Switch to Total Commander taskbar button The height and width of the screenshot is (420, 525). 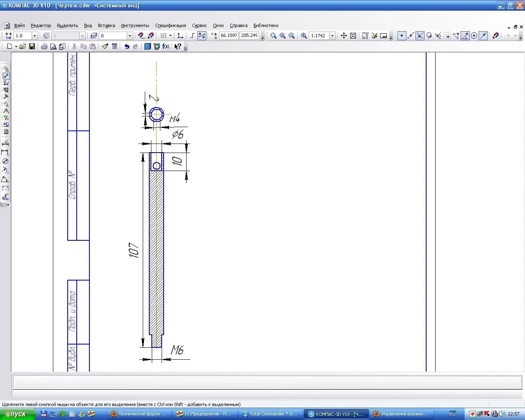click(270, 414)
